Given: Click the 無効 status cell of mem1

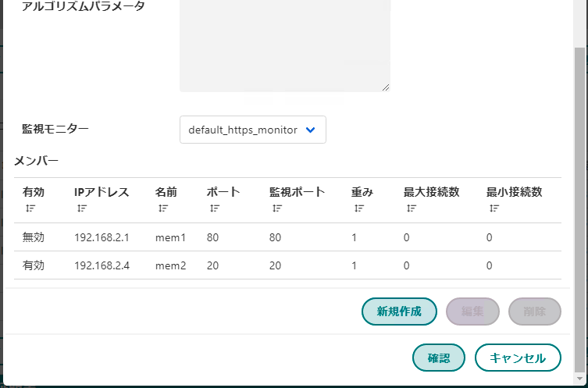Looking at the screenshot, I should pyautogui.click(x=34, y=237).
